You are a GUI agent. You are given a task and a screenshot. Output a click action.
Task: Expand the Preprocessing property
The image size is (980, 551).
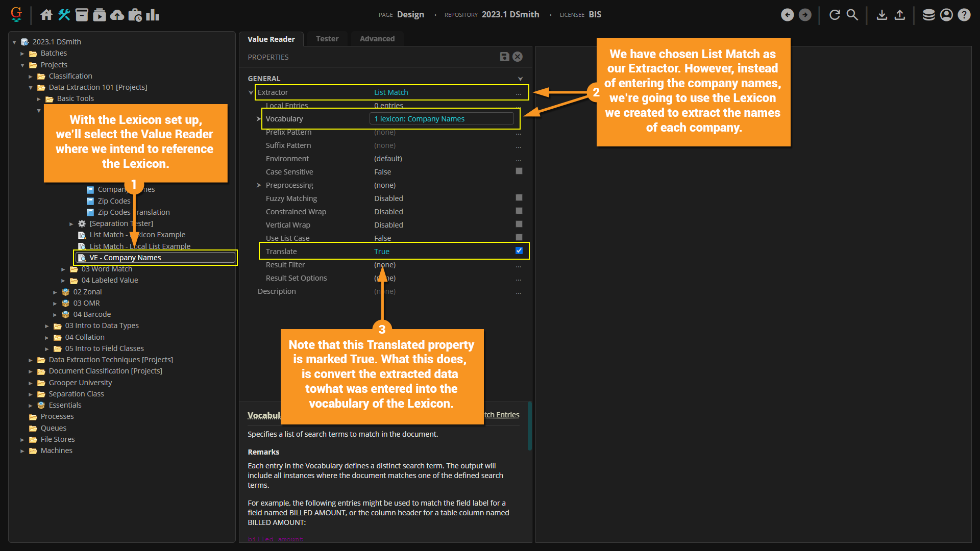(259, 185)
